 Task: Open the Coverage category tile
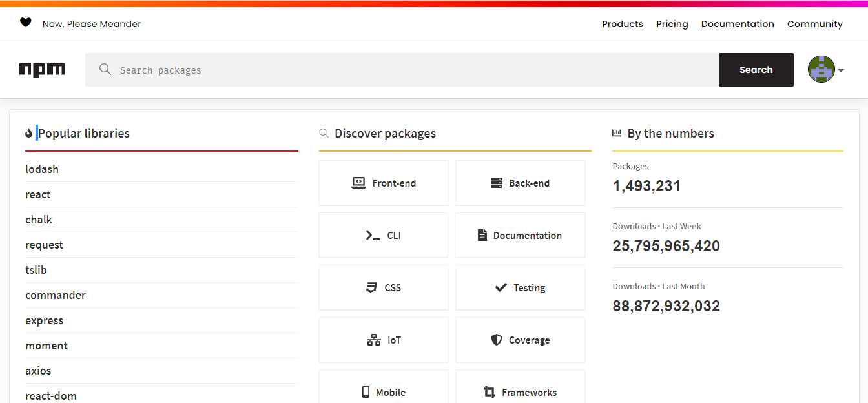point(520,340)
